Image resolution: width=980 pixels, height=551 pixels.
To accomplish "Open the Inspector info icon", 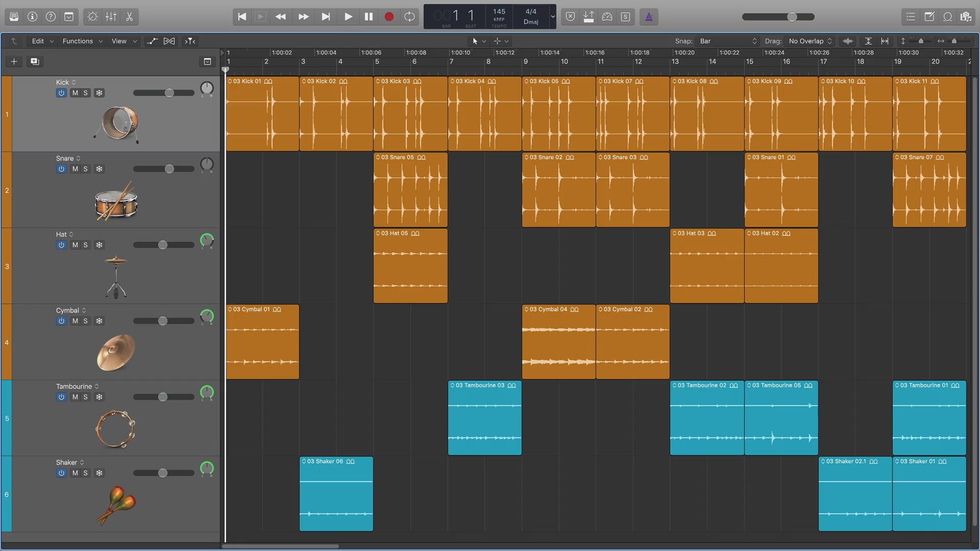I will (x=32, y=17).
